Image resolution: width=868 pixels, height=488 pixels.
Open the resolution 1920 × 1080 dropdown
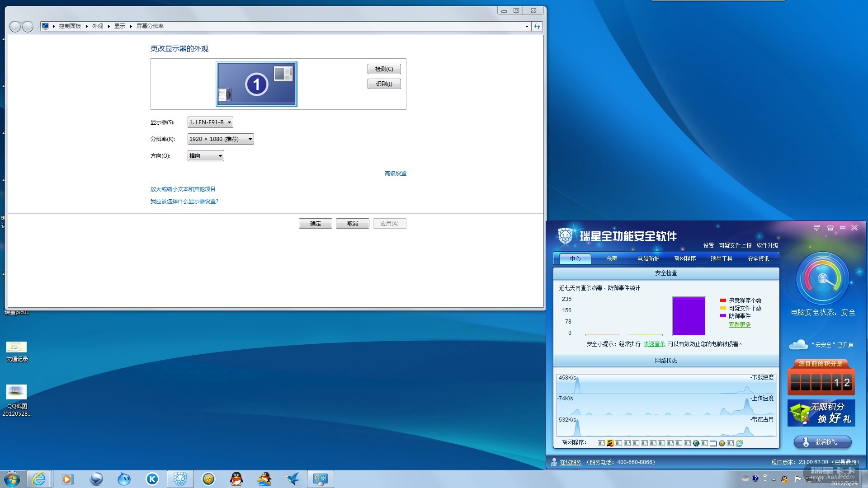coord(220,139)
